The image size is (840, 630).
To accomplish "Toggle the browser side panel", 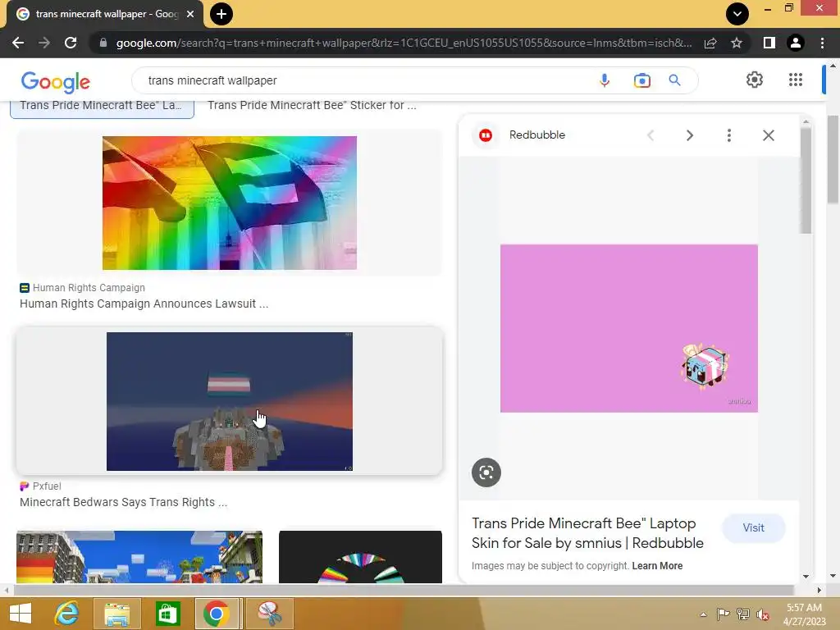I will pyautogui.click(x=769, y=43).
